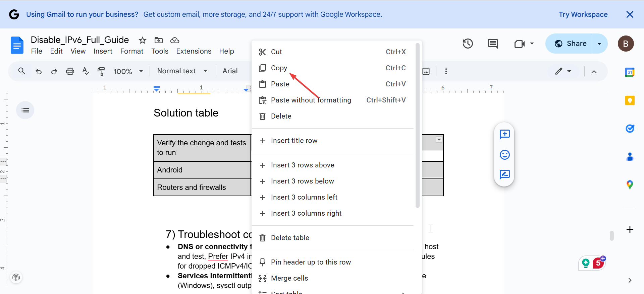Open Google Keep side panel
This screenshot has height=294, width=644.
[630, 100]
